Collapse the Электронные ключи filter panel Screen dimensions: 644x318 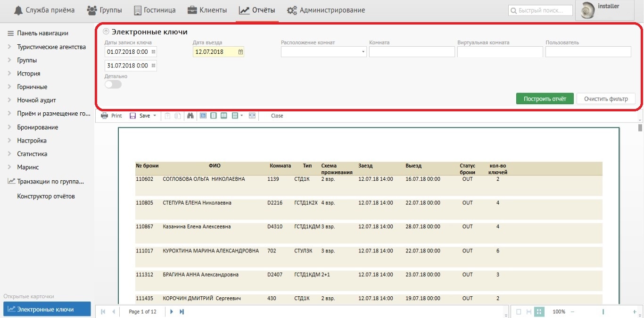106,32
